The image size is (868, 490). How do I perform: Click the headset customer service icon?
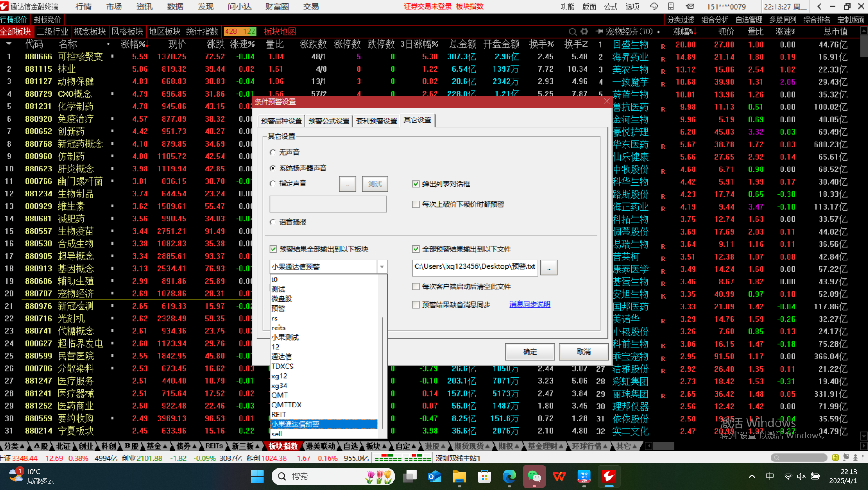point(654,6)
